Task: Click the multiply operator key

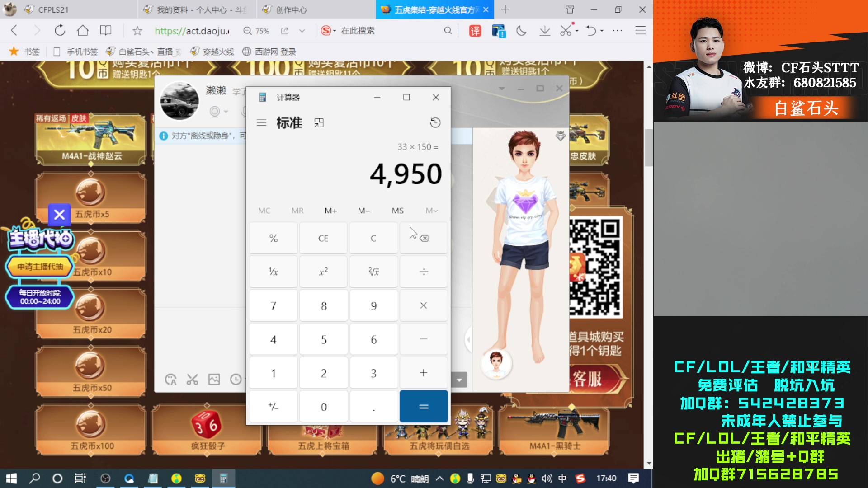Action: 424,305
